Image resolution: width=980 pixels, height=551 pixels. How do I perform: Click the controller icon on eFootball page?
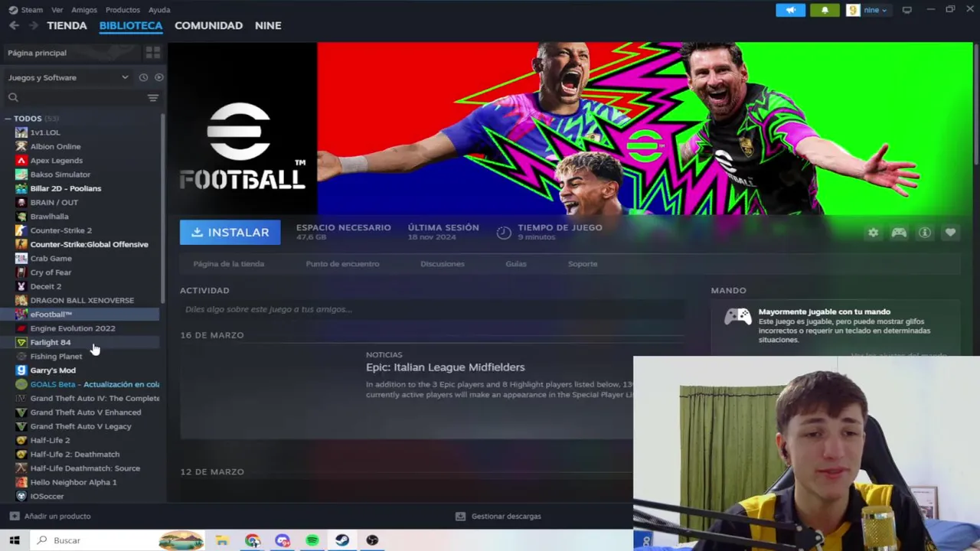tap(899, 233)
